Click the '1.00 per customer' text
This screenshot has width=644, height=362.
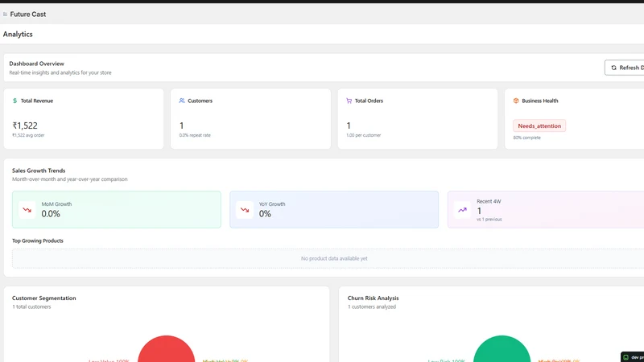point(364,135)
